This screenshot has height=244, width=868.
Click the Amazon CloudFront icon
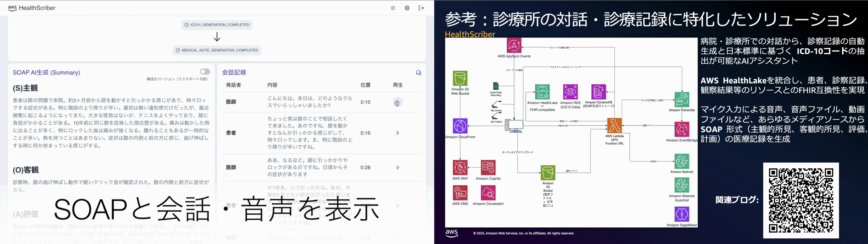(460, 126)
